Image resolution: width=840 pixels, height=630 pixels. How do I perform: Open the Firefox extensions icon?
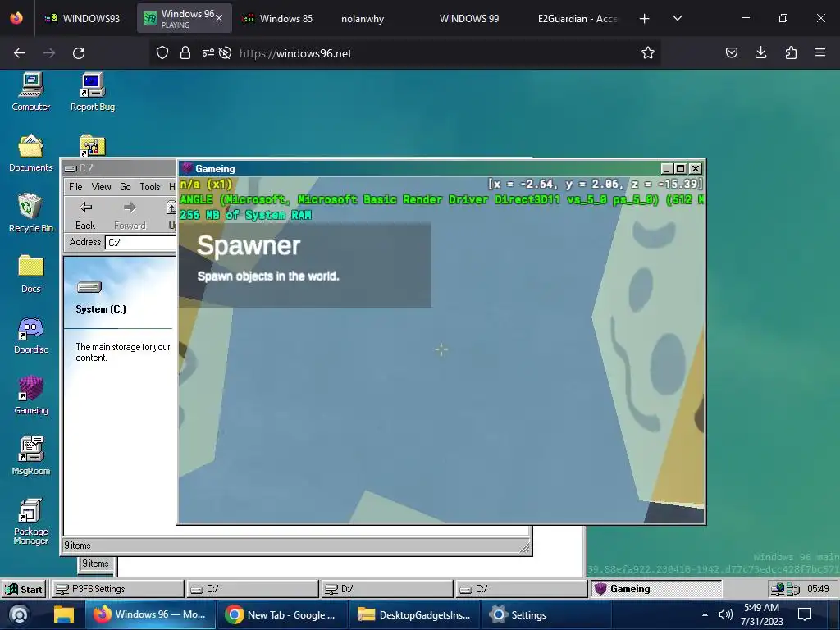coord(791,52)
